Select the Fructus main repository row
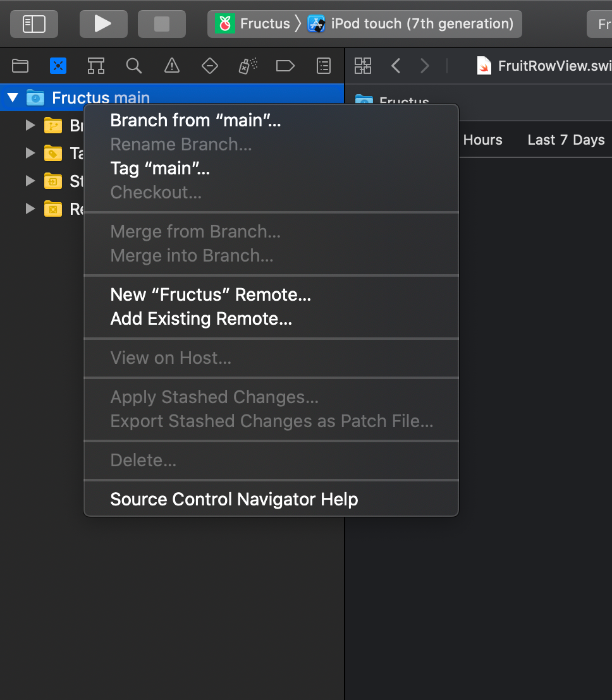The width and height of the screenshot is (612, 700). coord(172,97)
